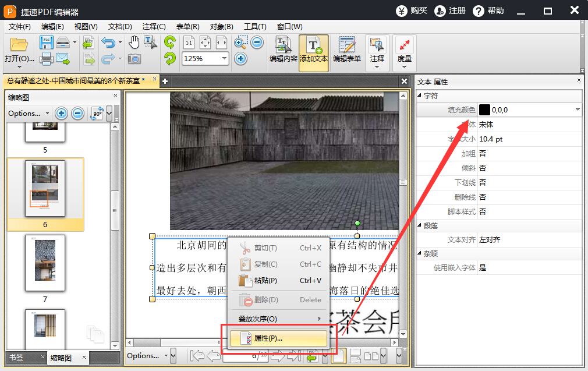Viewport: 588px width, 371px height.
Task: Toggle the 添加文本 add text tool
Action: 314,52
